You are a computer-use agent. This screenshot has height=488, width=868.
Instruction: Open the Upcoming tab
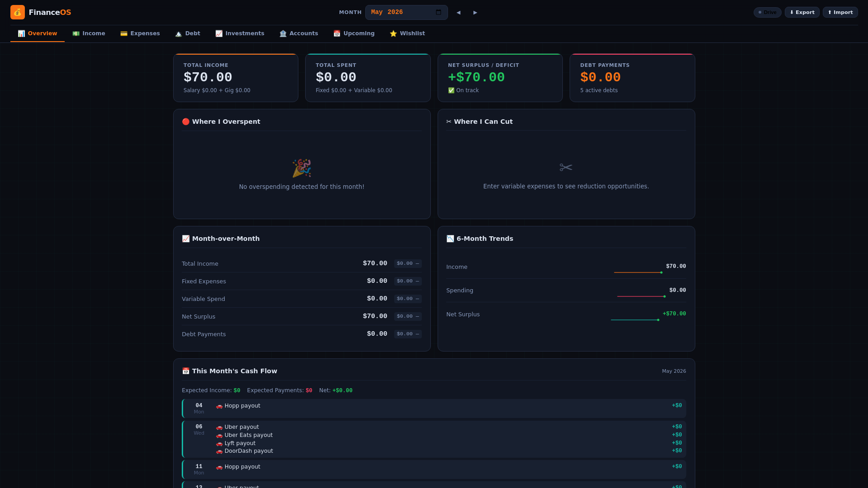click(x=354, y=33)
